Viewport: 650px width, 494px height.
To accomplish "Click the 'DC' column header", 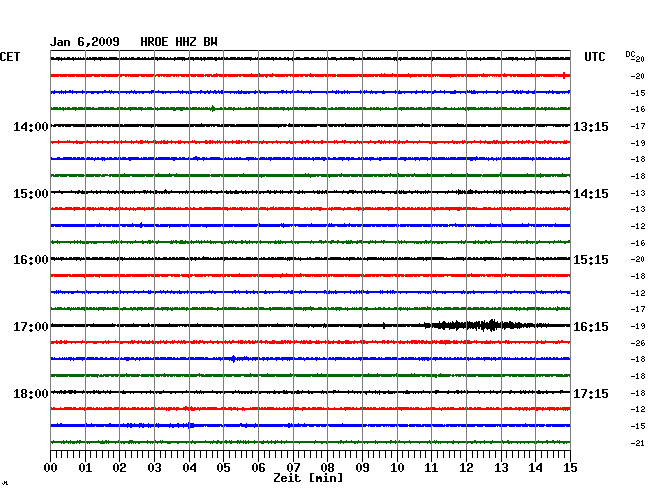I will [630, 54].
